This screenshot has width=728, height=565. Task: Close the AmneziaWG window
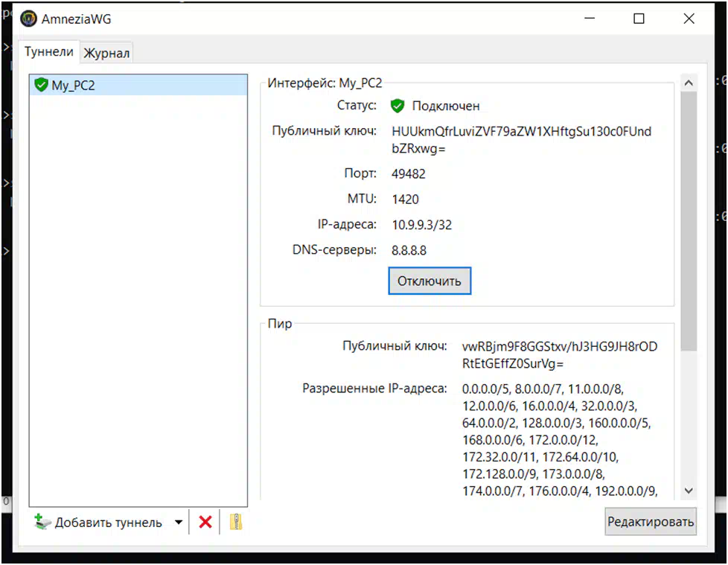689,19
